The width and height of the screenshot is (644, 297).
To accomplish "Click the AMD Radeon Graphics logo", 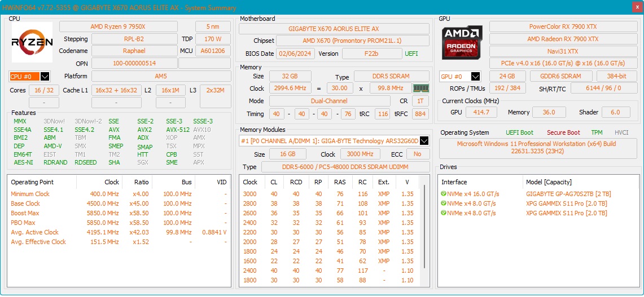I will pyautogui.click(x=461, y=42).
